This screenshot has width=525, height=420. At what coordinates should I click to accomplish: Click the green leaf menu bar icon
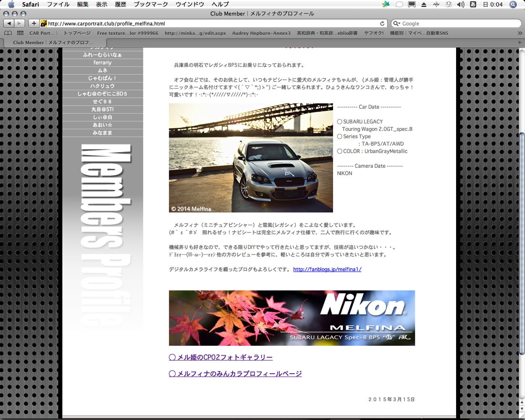(x=386, y=4)
